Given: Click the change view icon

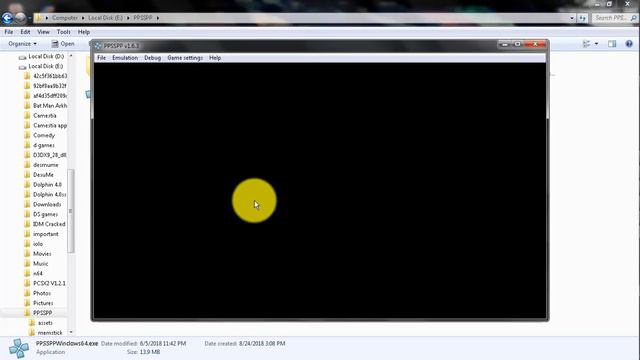Looking at the screenshot, I should tap(587, 44).
